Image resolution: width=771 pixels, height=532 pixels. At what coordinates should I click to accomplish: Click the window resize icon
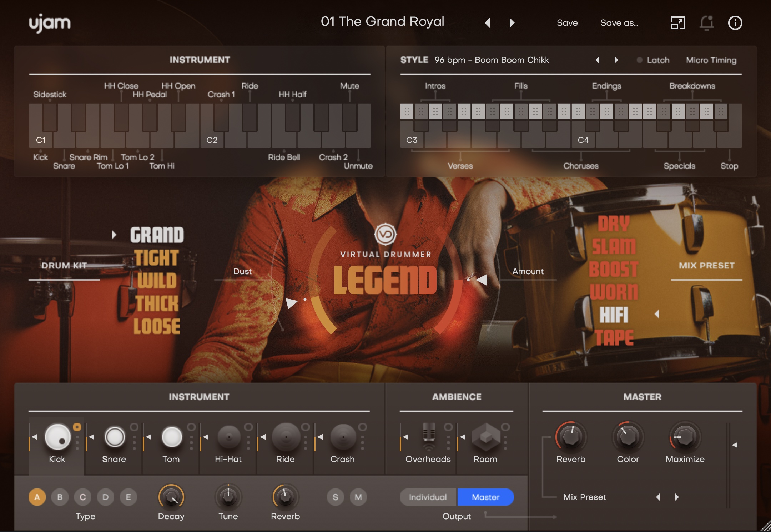677,23
